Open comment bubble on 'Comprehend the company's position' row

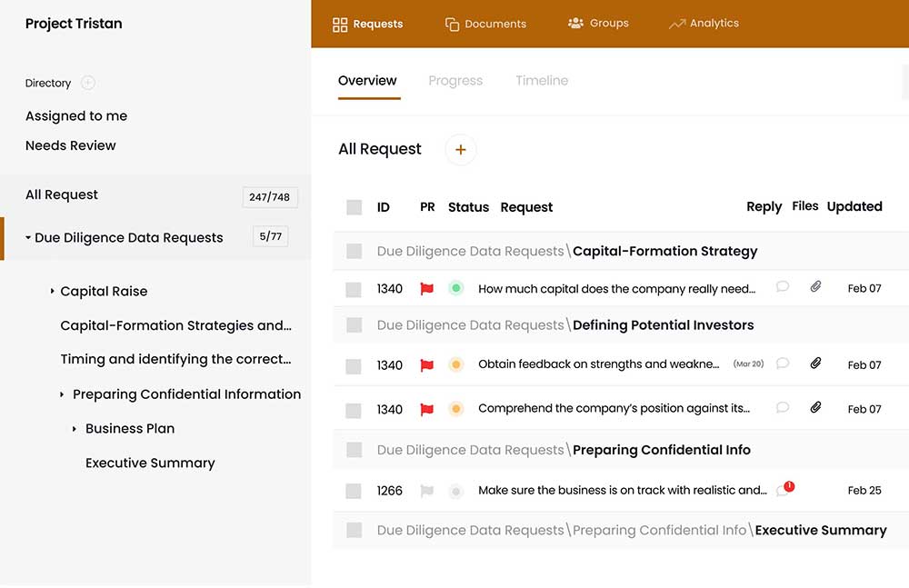tap(782, 408)
